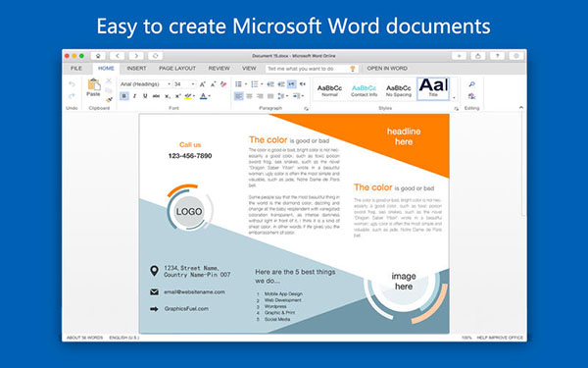Screen dimensions: 588x368
Task: Expand the Styles gallery arrow
Action: [x=454, y=98]
